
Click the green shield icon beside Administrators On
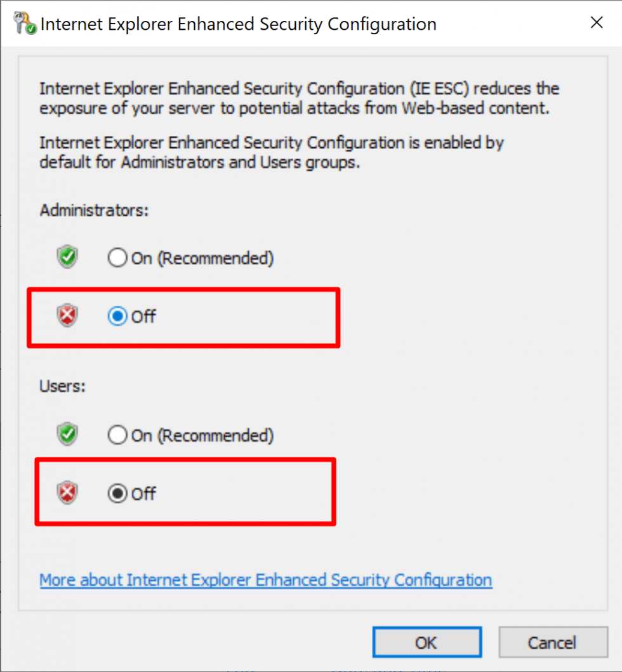(x=67, y=256)
